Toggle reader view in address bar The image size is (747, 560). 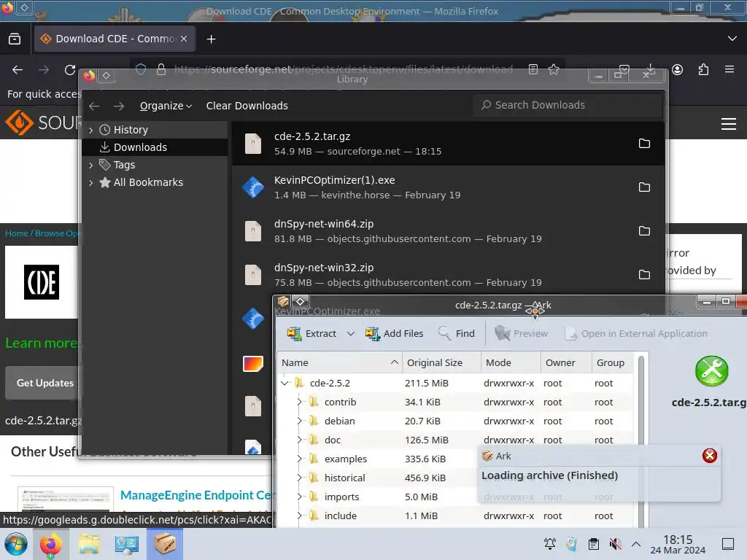pyautogui.click(x=533, y=69)
